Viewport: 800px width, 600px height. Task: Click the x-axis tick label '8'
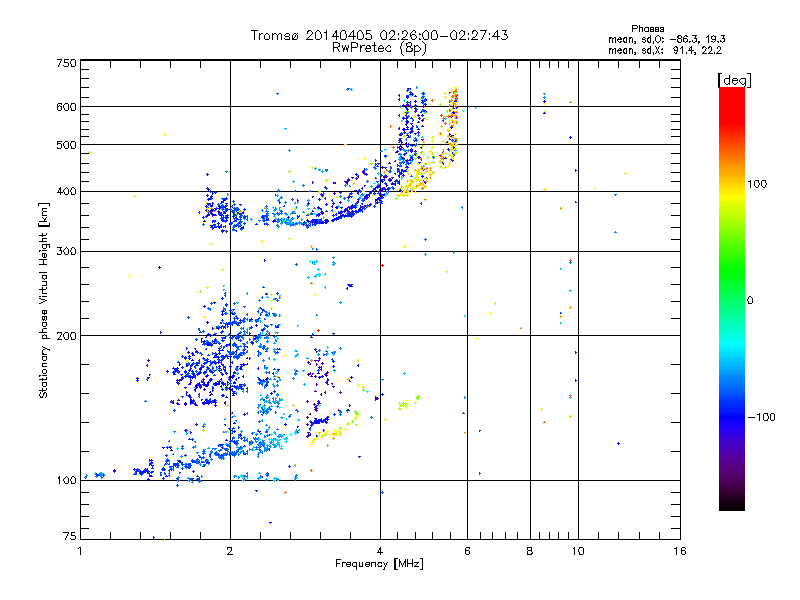[530, 551]
